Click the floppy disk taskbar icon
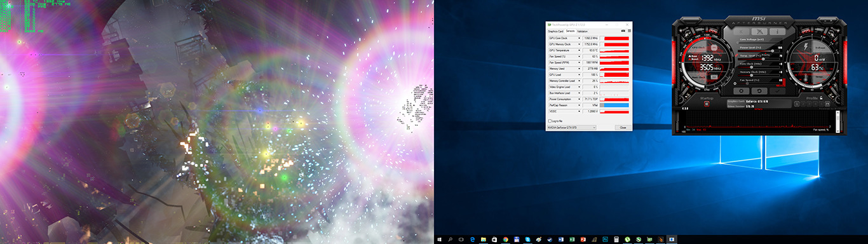 (x=517, y=240)
